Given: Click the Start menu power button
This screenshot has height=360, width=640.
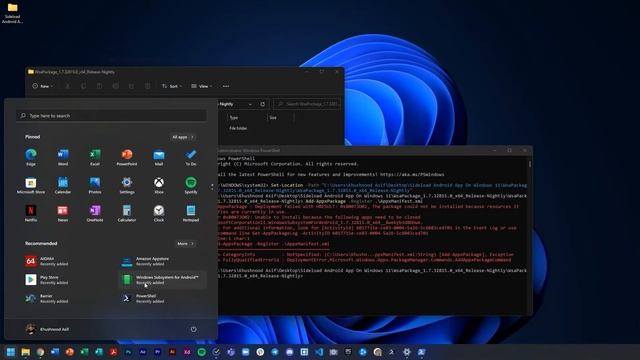Looking at the screenshot, I should click(193, 329).
